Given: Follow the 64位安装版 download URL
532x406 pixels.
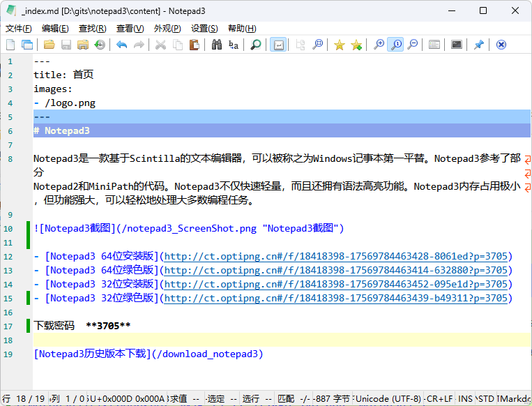Looking at the screenshot, I should click(x=336, y=256).
